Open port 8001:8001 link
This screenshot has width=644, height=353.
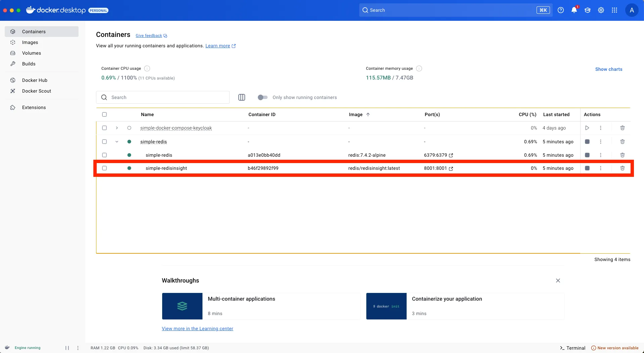439,168
